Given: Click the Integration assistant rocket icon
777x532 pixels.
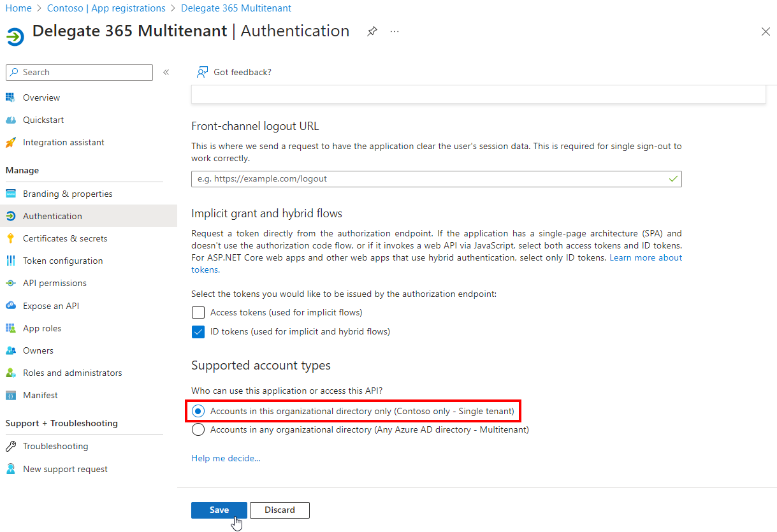Looking at the screenshot, I should pos(10,142).
